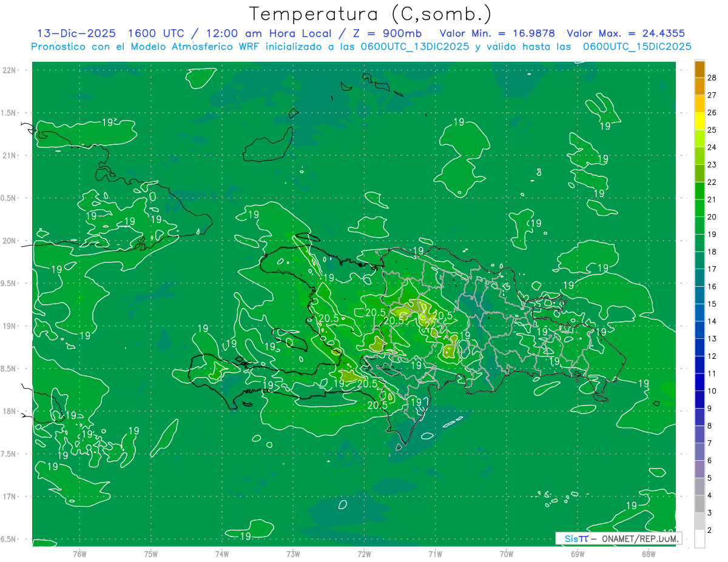Screen dimensions: 728x562
Task: Click the colorbar scale label "28"
Action: point(712,78)
